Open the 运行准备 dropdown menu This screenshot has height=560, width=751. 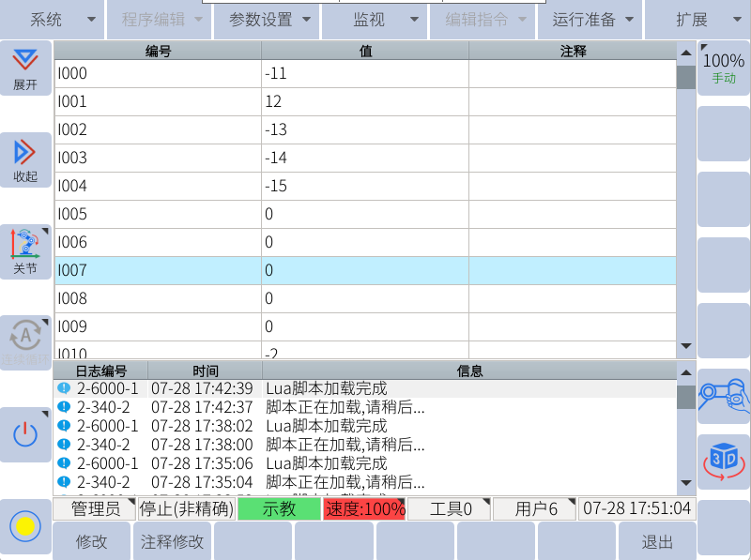pos(589,20)
